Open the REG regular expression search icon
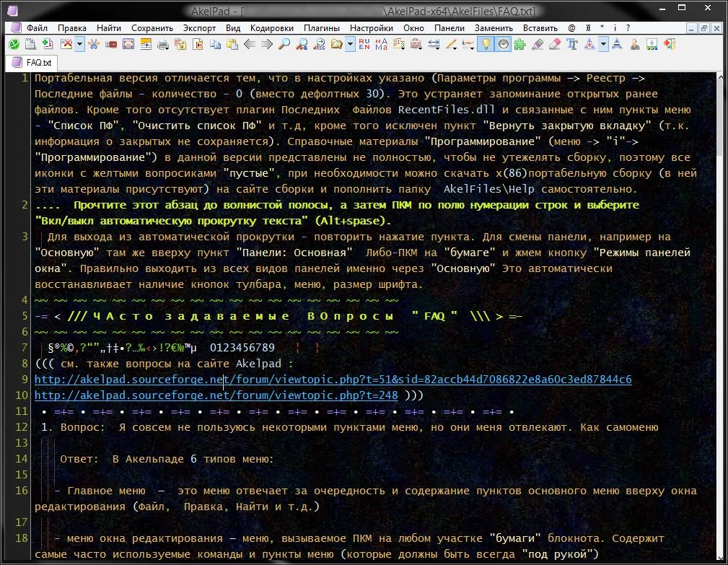Image resolution: width=728 pixels, height=565 pixels. [x=319, y=44]
